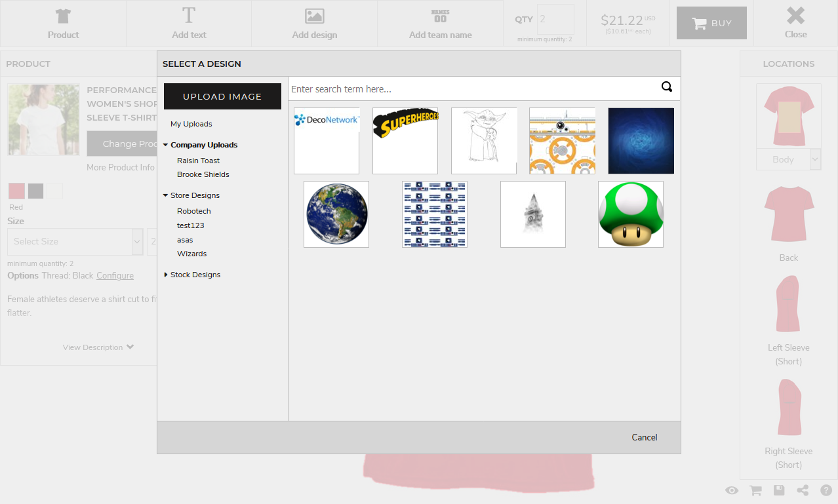
Task: Open the Add team name tool
Action: coord(439,24)
